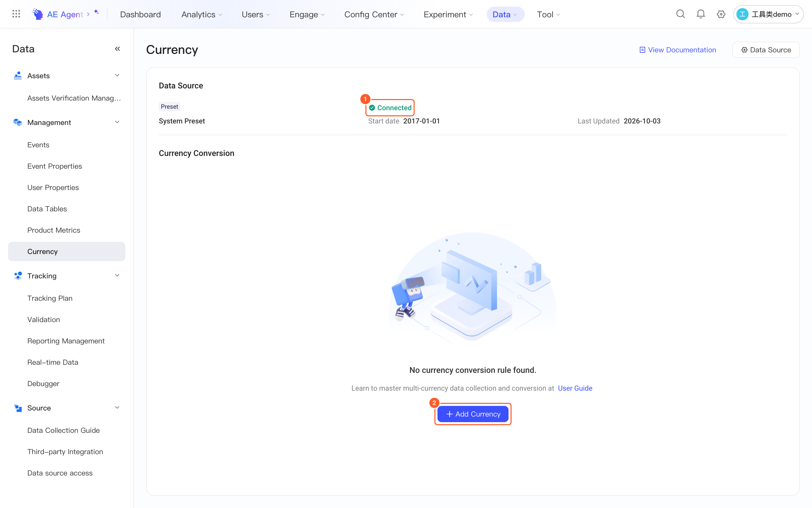This screenshot has height=508, width=812.
Task: Click the green Connected check icon
Action: pyautogui.click(x=372, y=108)
